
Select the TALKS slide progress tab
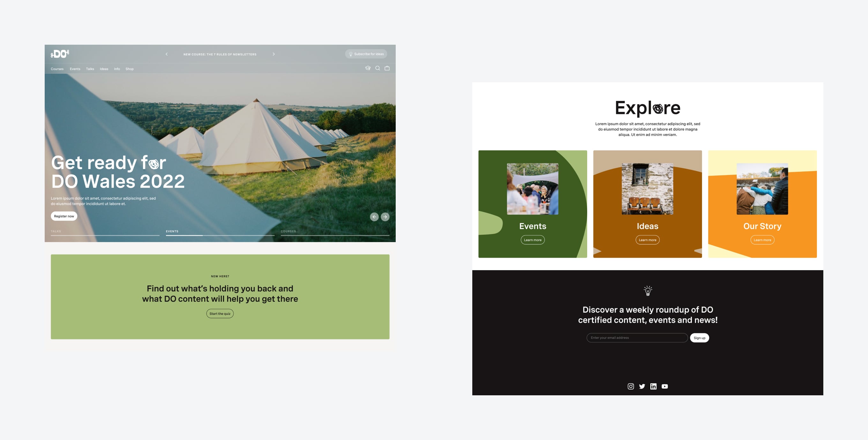(x=105, y=233)
